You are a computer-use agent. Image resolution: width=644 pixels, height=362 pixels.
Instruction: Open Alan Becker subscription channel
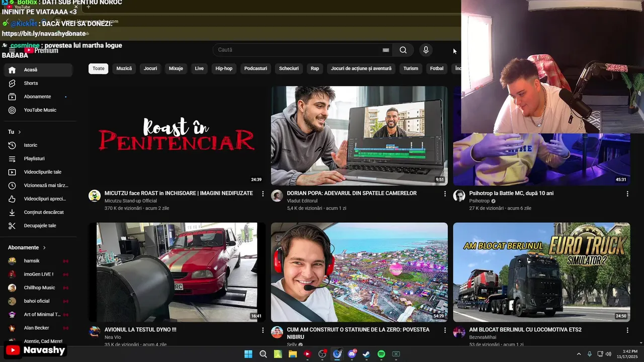point(38,328)
